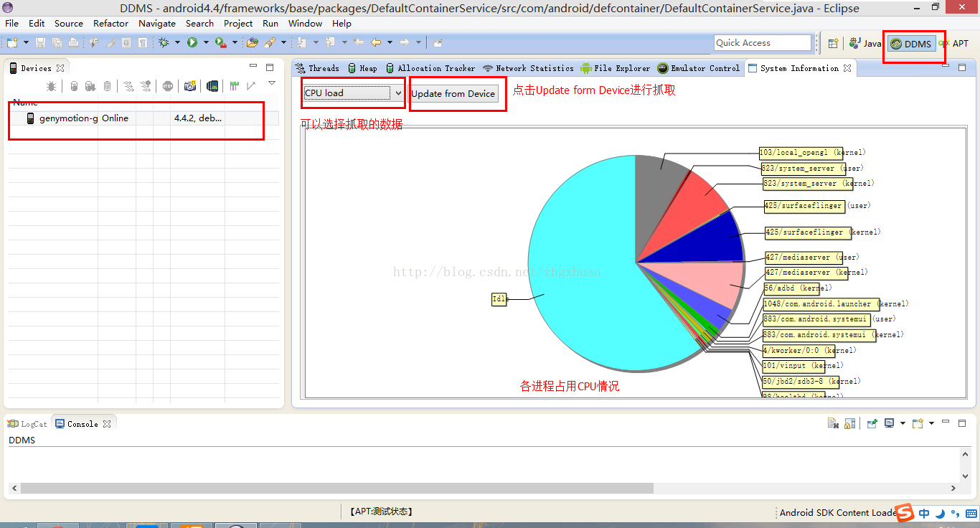Viewport: 980px width, 528px height.
Task: Click the Cause GC trash icon
Action: point(107,86)
